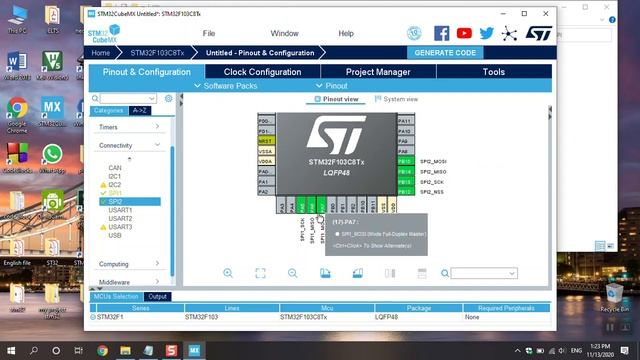
Task: Toggle the split view columns icon
Action: (x=390, y=273)
